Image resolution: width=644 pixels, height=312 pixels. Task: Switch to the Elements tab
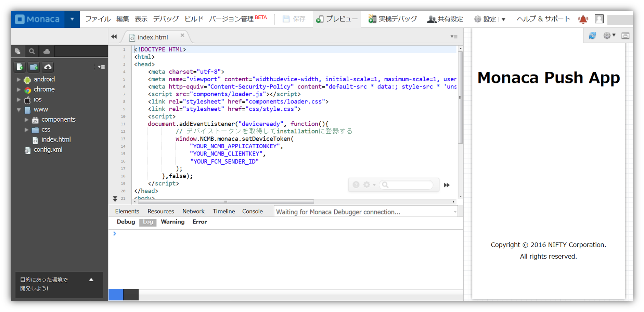(127, 212)
